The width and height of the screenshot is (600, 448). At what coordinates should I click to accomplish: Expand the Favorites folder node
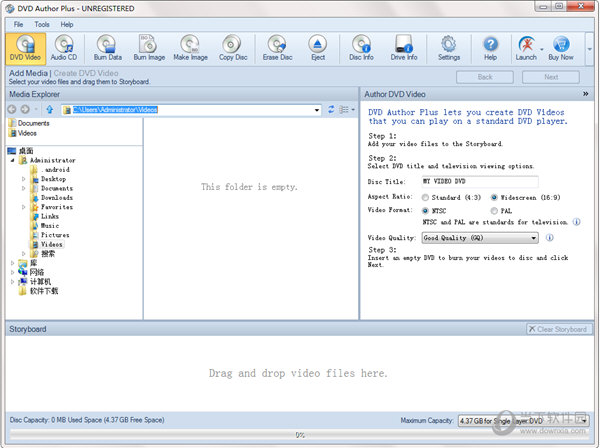(24, 207)
